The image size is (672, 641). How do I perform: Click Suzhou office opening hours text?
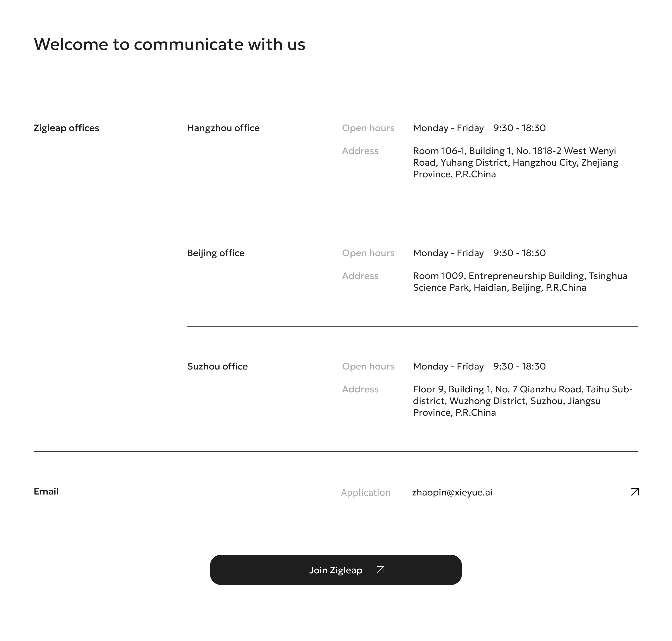click(479, 366)
